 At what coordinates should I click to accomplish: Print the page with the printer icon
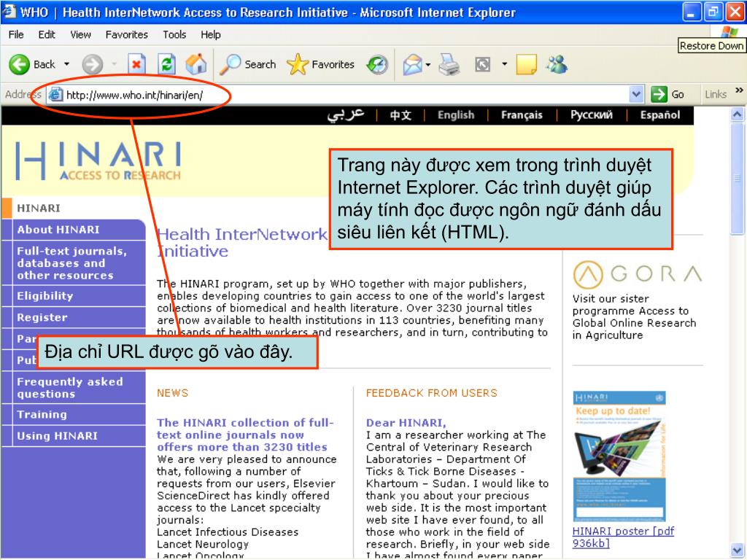pyautogui.click(x=449, y=64)
